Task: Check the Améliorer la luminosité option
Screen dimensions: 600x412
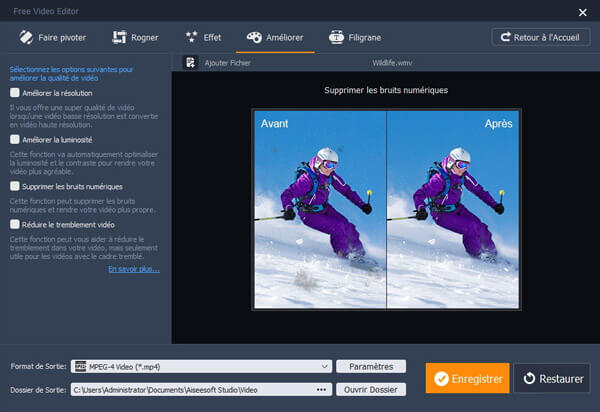Action: click(14, 140)
